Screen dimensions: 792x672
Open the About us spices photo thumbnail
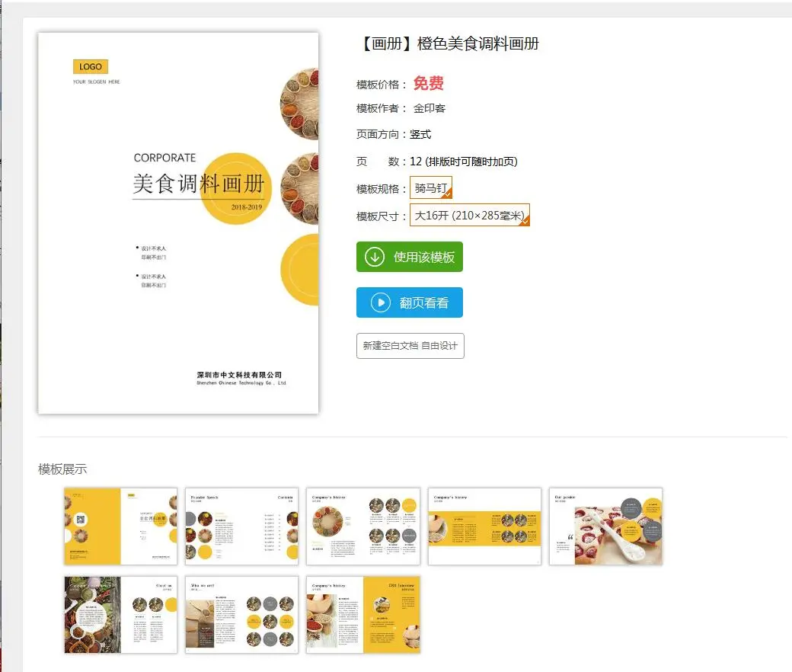coord(121,614)
